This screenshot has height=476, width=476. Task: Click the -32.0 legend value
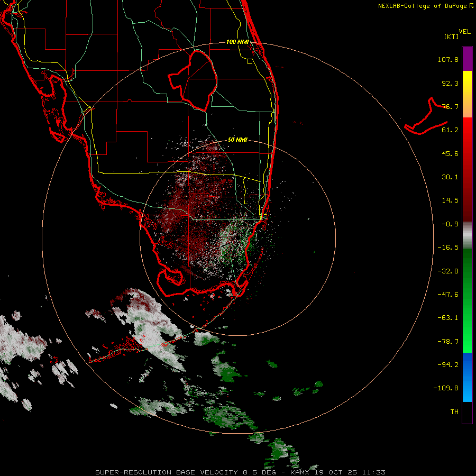tap(448, 271)
